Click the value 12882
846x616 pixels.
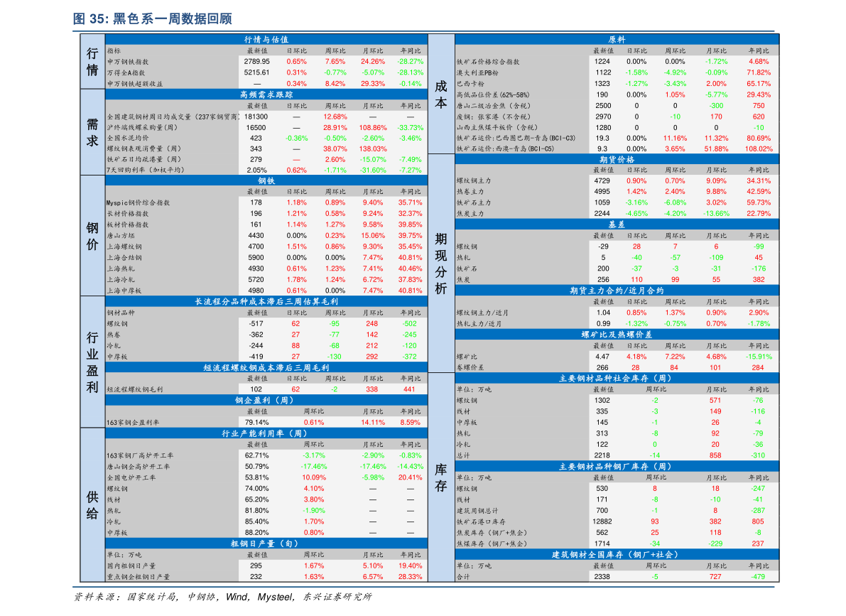[602, 522]
